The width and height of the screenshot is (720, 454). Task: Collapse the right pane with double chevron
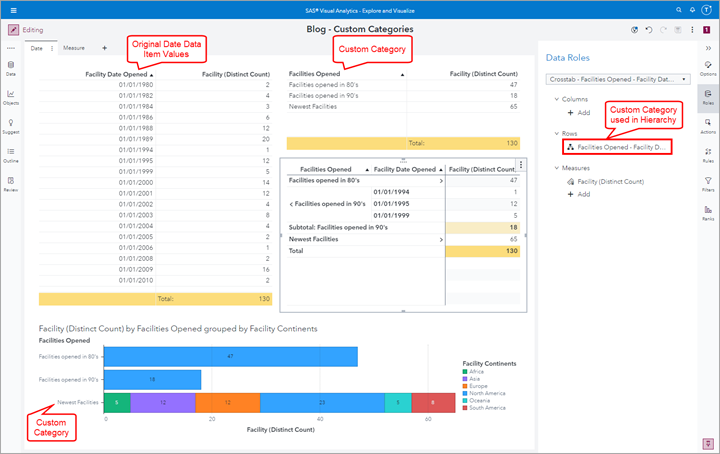point(708,48)
